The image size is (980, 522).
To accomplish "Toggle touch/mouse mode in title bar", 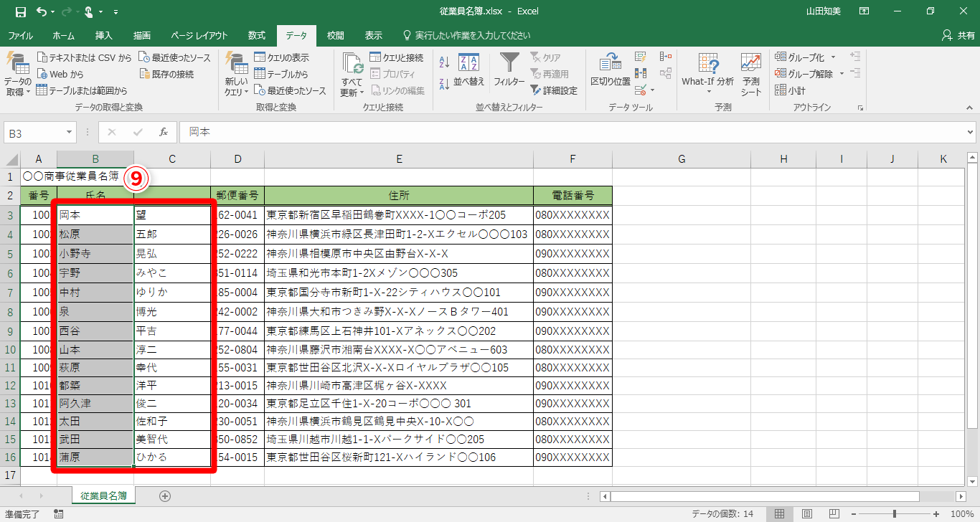I will click(x=89, y=12).
